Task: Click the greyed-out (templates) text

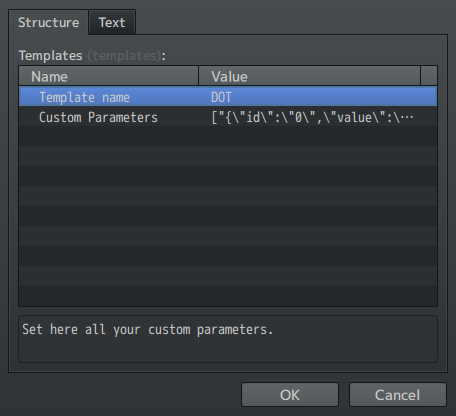Action: click(125, 55)
